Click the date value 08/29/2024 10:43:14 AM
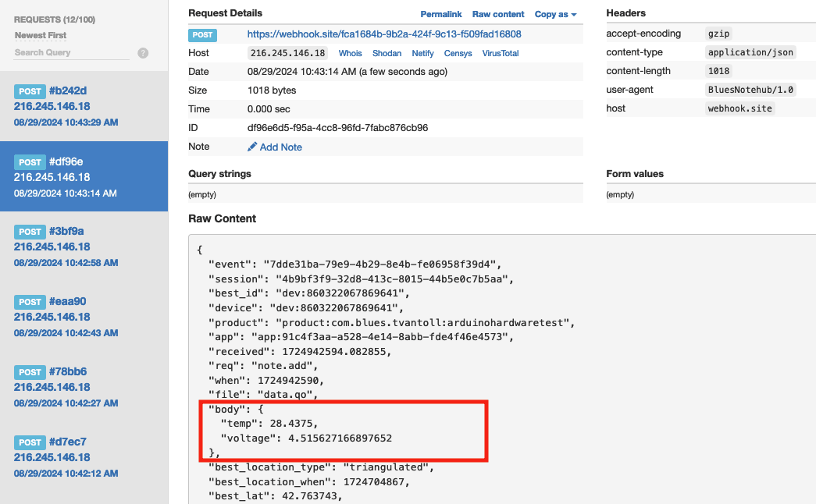The width and height of the screenshot is (816, 504). [347, 72]
